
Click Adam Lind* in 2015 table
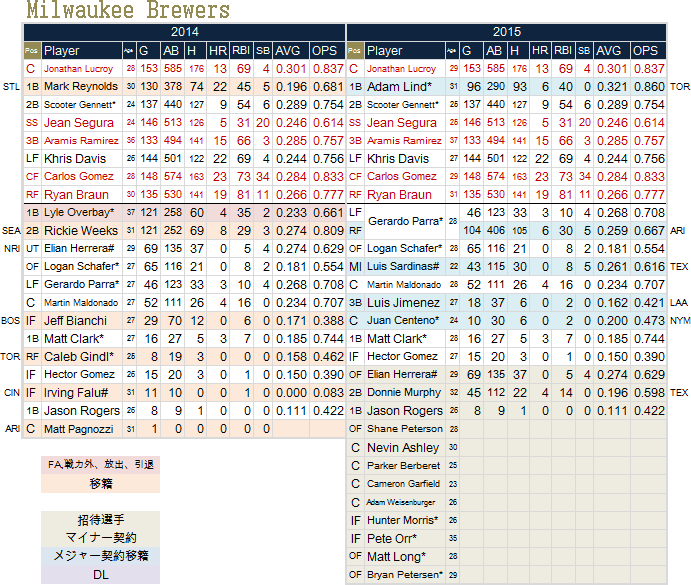[399, 87]
